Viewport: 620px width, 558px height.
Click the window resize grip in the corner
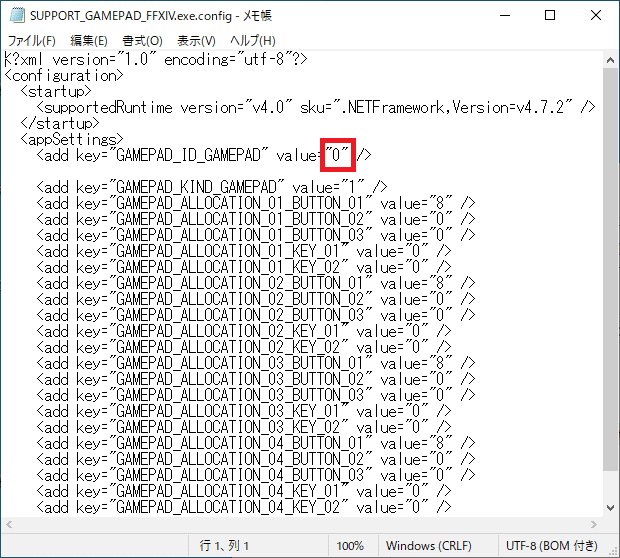(613, 550)
